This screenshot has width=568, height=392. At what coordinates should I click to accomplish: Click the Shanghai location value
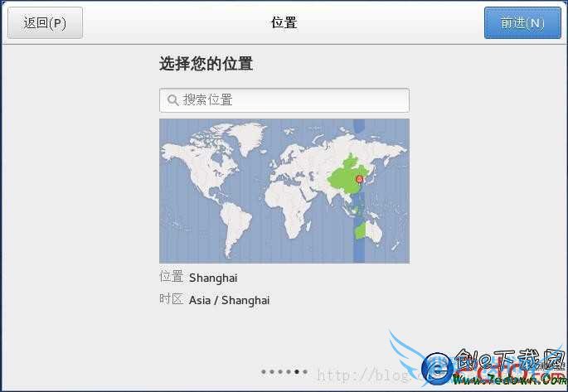point(213,278)
